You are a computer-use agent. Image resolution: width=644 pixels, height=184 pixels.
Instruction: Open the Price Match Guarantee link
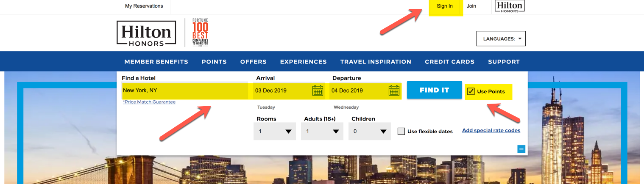[149, 102]
